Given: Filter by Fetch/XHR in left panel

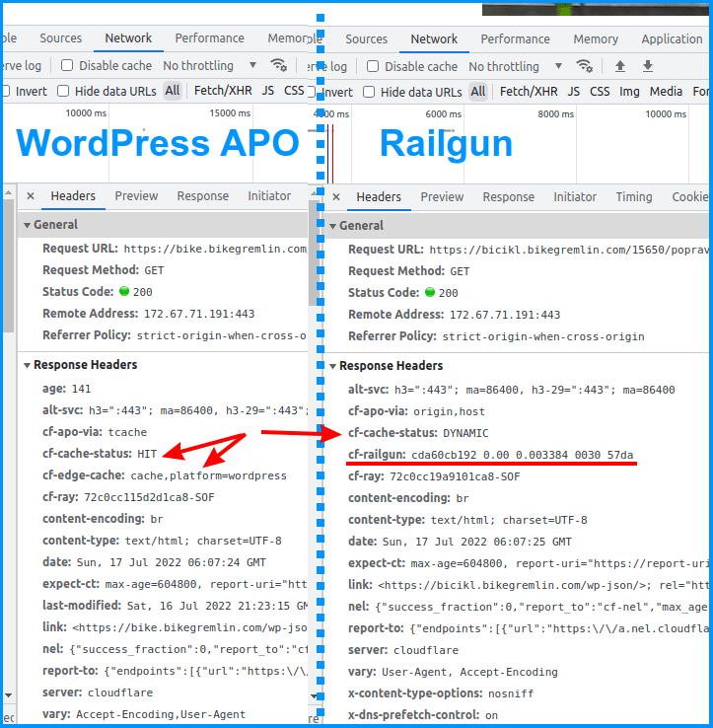Looking at the screenshot, I should pos(223,91).
